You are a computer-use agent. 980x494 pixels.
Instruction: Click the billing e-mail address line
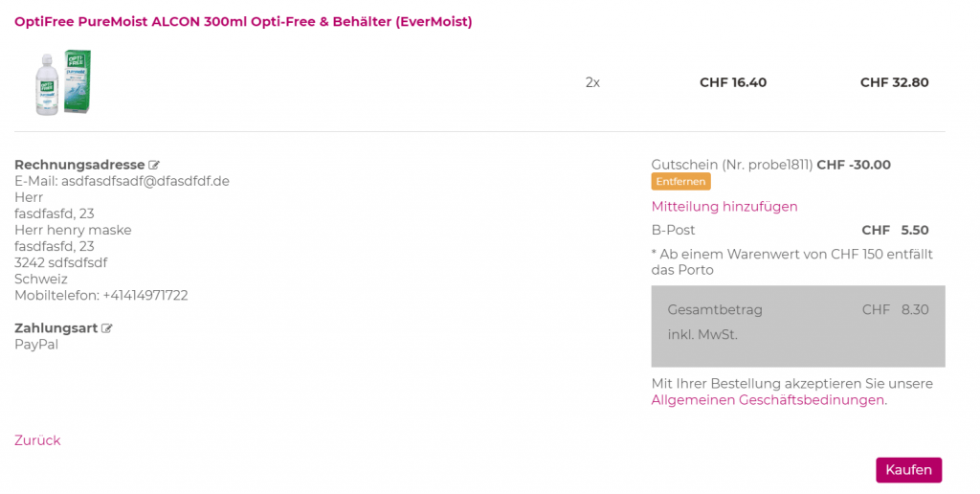click(122, 181)
